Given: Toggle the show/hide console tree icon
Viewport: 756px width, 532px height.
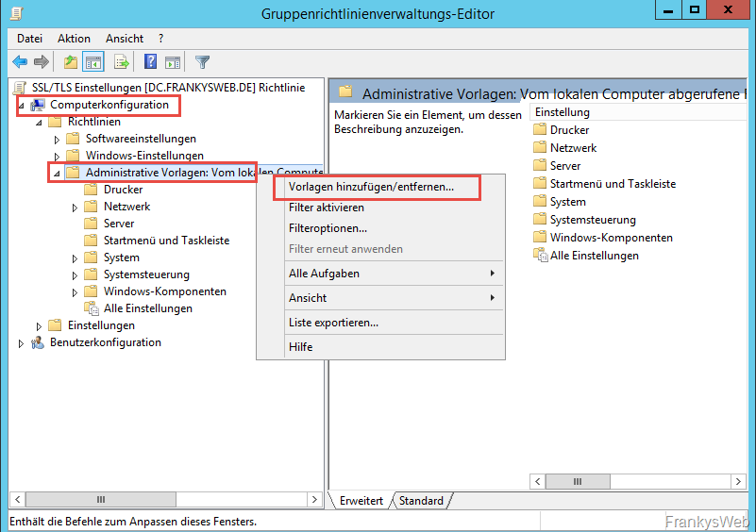Looking at the screenshot, I should coord(93,62).
